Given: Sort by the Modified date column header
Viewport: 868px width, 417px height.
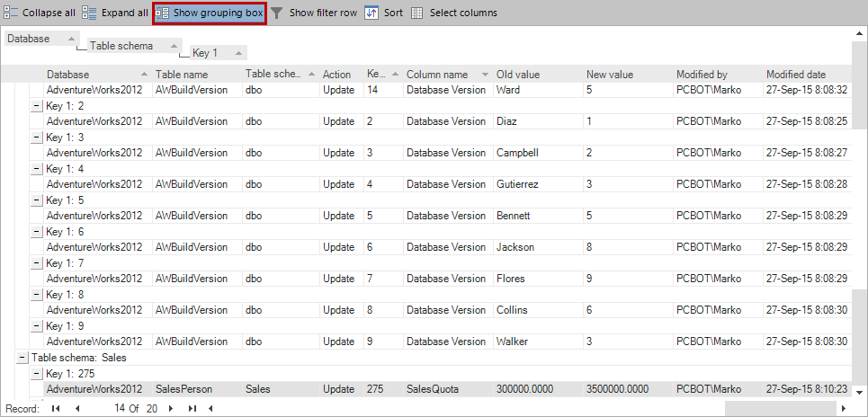Looking at the screenshot, I should point(805,74).
